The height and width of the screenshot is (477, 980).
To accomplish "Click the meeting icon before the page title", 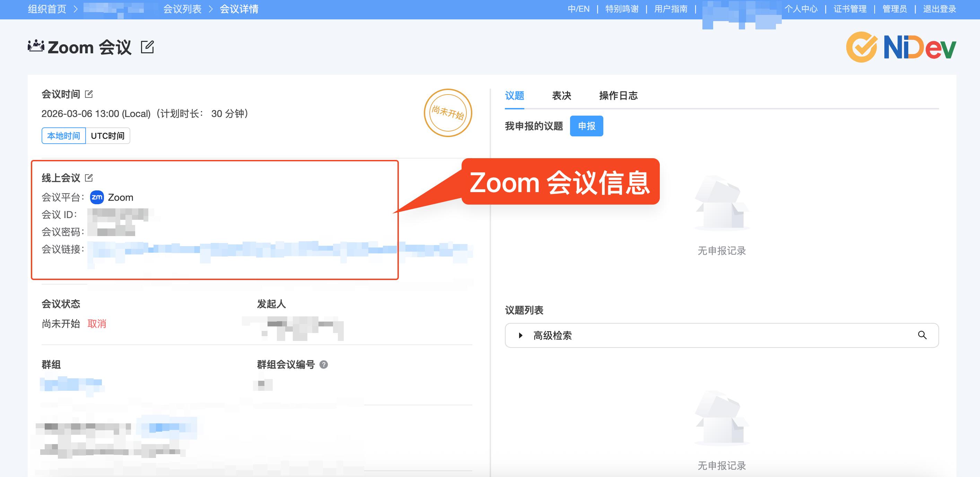I will pos(35,46).
